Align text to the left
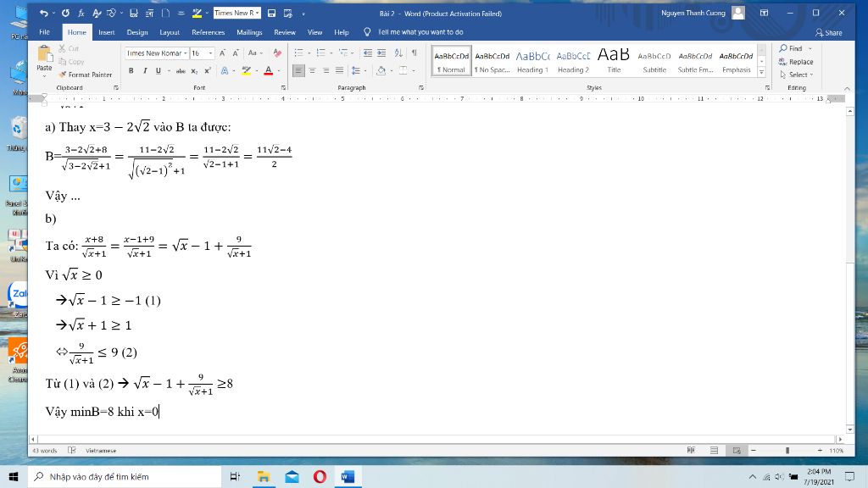 pyautogui.click(x=298, y=71)
